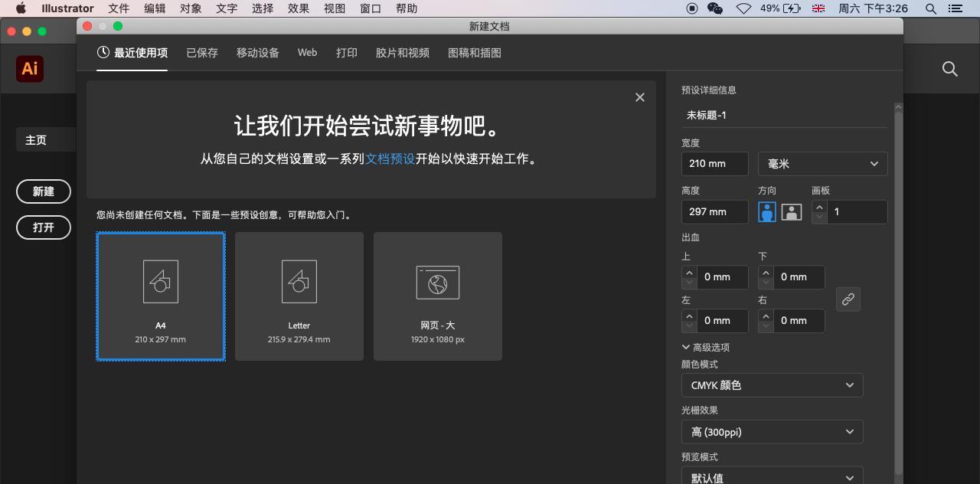Click the clock icon of recent tab
This screenshot has height=484, width=980.
point(103,53)
